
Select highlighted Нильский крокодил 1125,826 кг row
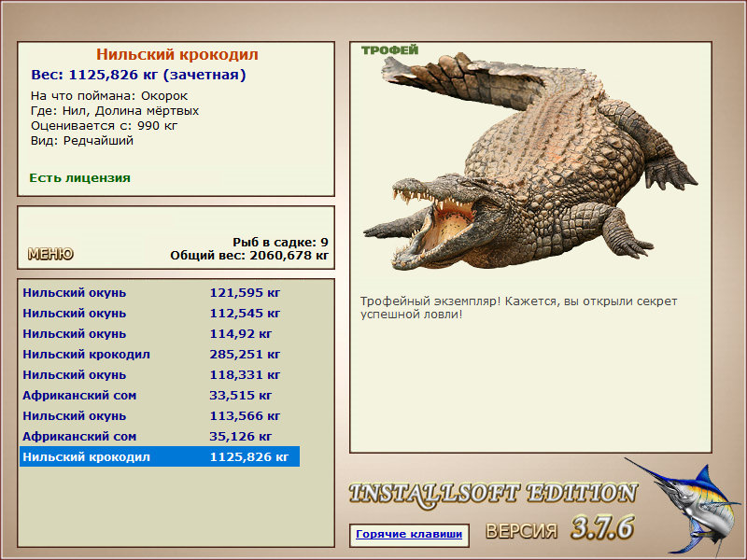click(x=160, y=456)
